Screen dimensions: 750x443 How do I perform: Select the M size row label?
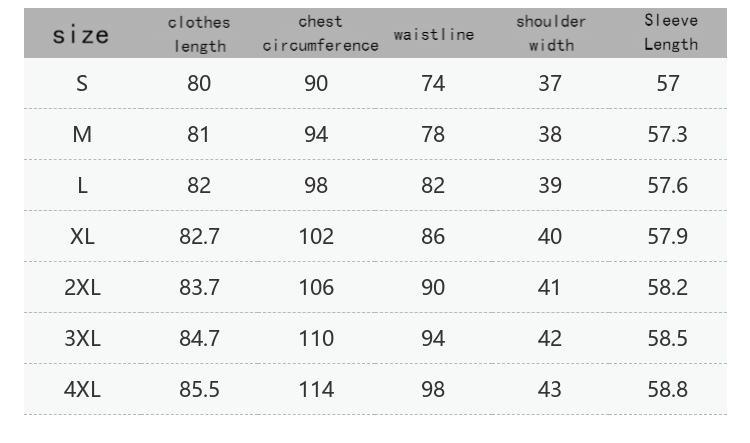[x=82, y=134]
